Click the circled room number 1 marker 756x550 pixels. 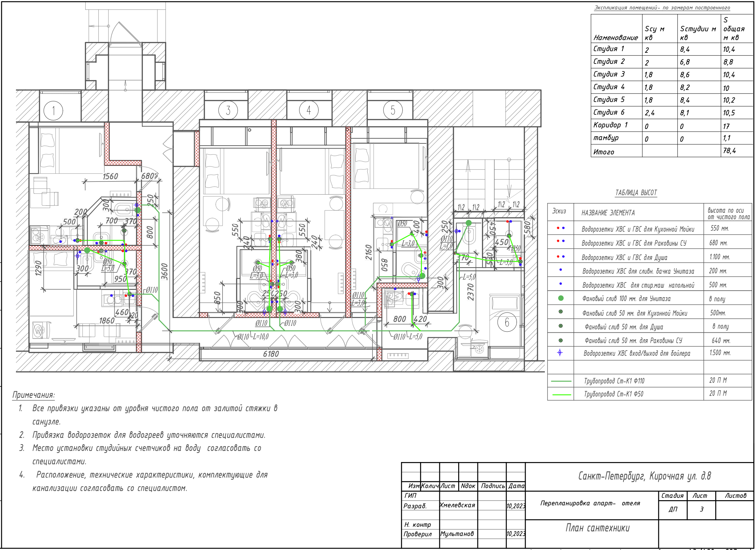click(53, 110)
